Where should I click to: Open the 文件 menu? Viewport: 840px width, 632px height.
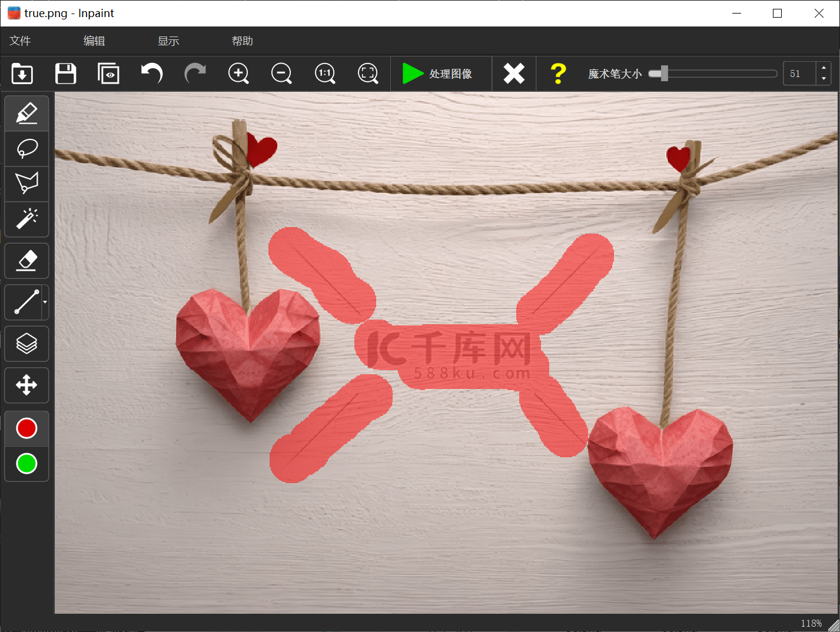(x=20, y=41)
